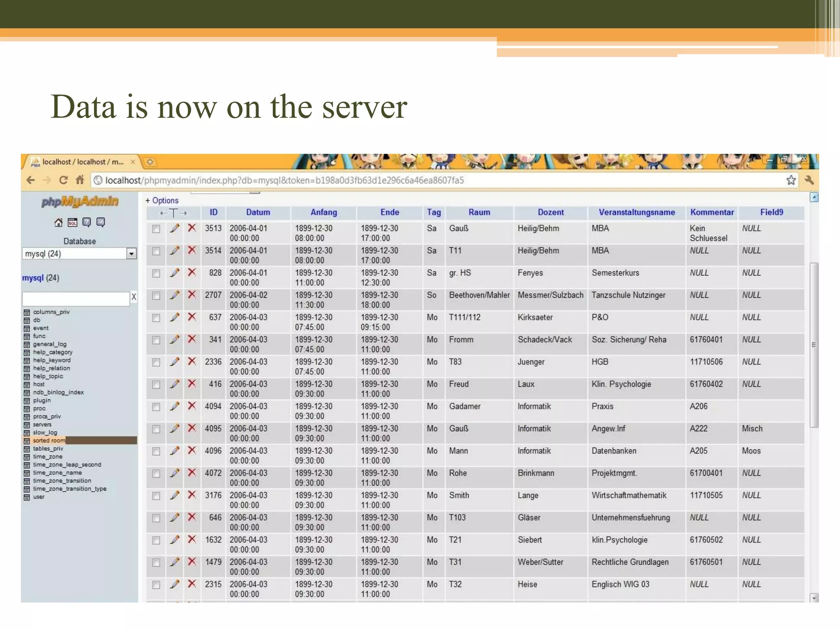This screenshot has height=630, width=840.
Task: Select the checkbox of row 2707
Action: tap(156, 296)
